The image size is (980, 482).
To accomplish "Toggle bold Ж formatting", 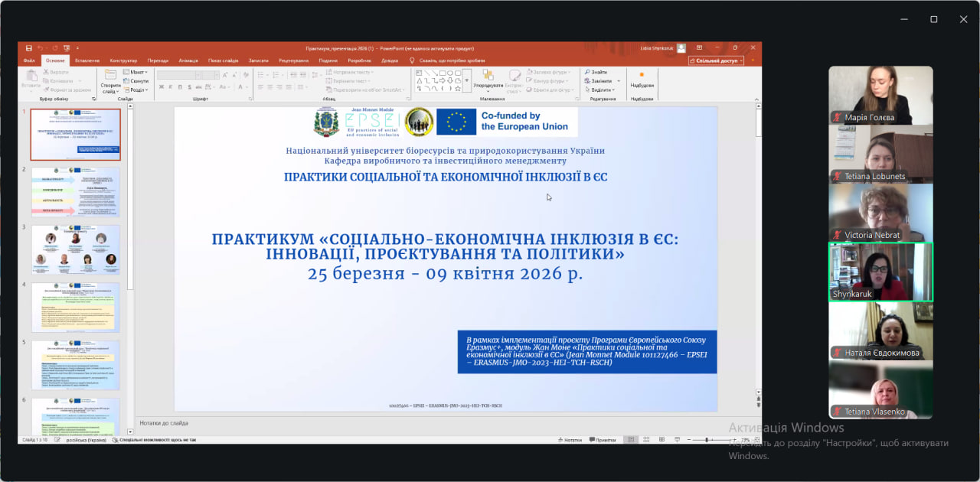I will tap(162, 86).
